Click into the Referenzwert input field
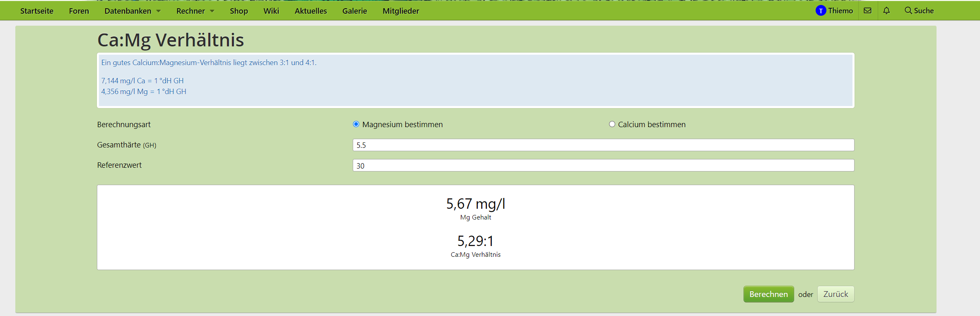The width and height of the screenshot is (980, 316). coord(603,166)
